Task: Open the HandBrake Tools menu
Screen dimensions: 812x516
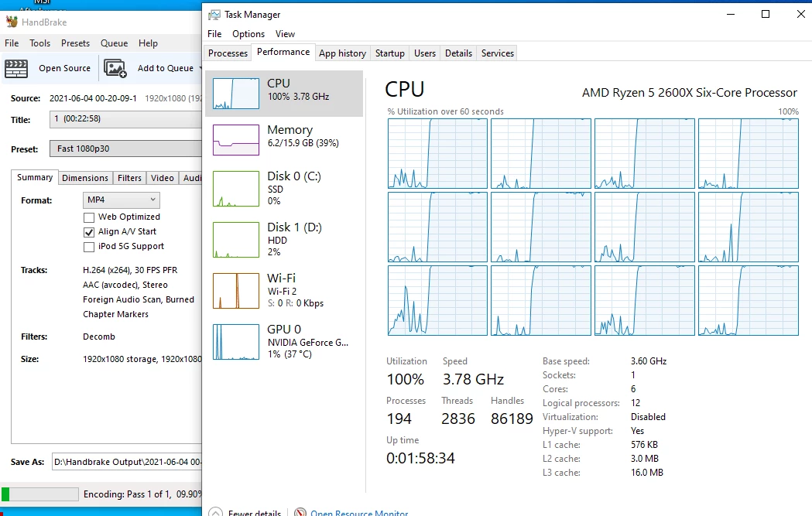Action: click(x=40, y=43)
